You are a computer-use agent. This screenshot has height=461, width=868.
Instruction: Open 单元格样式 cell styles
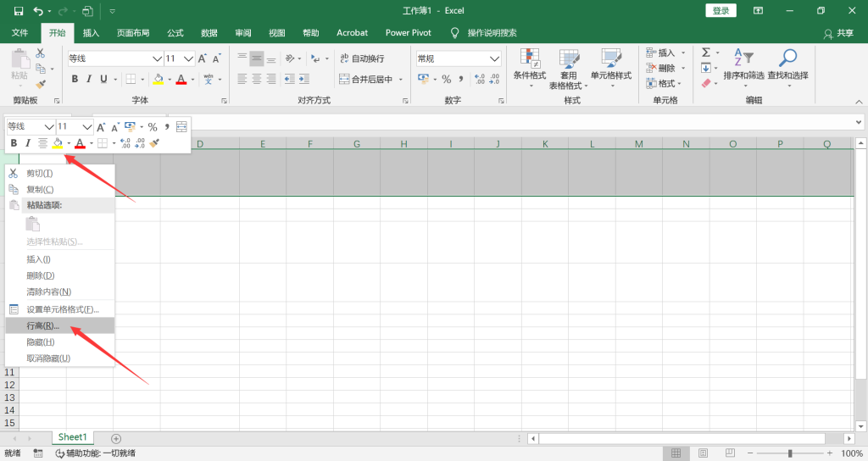tap(611, 68)
